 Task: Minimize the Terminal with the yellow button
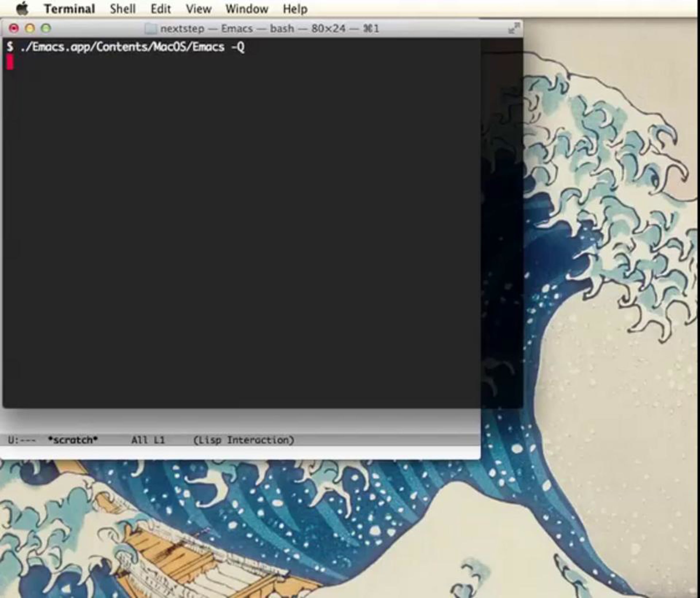[x=30, y=28]
